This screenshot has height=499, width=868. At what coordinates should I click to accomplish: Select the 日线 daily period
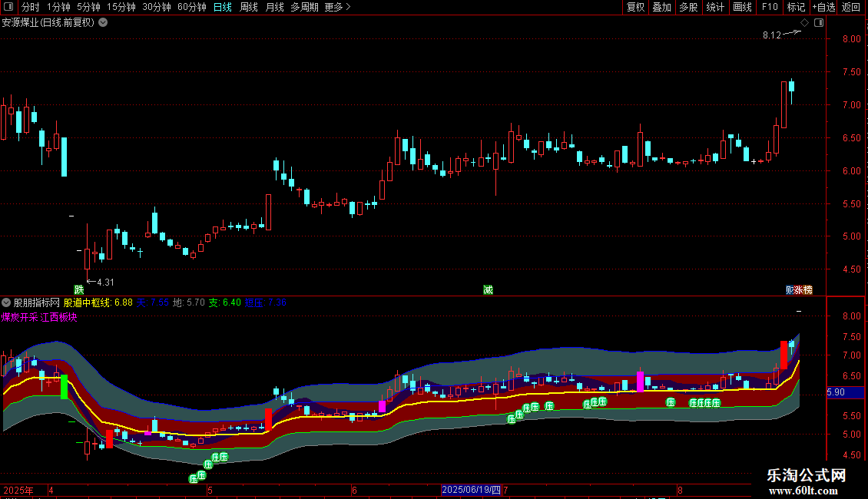pyautogui.click(x=223, y=7)
